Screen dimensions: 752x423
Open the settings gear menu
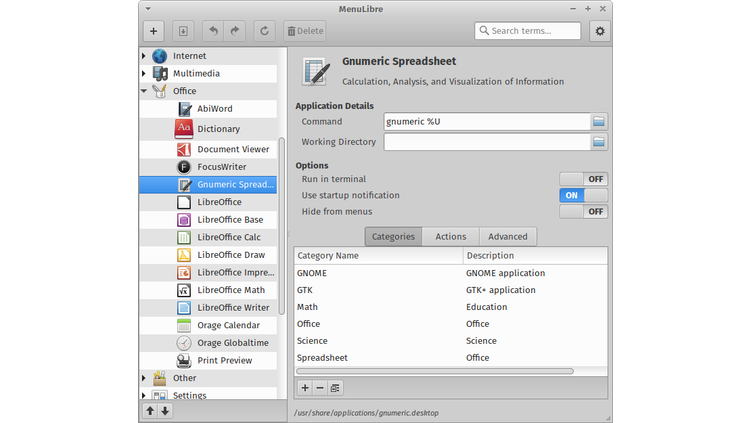coord(599,31)
